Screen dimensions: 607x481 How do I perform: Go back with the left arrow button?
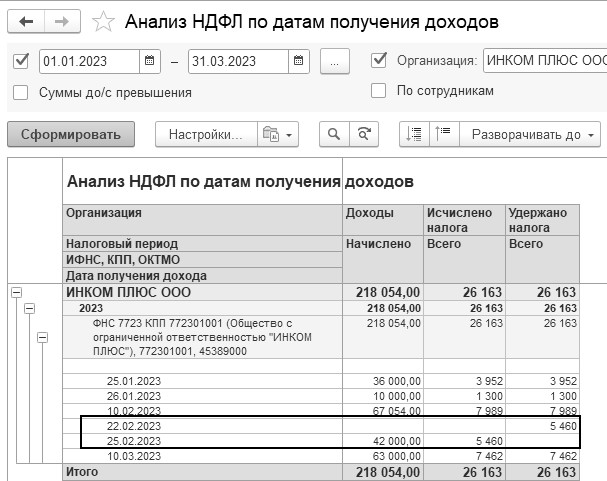[26, 21]
